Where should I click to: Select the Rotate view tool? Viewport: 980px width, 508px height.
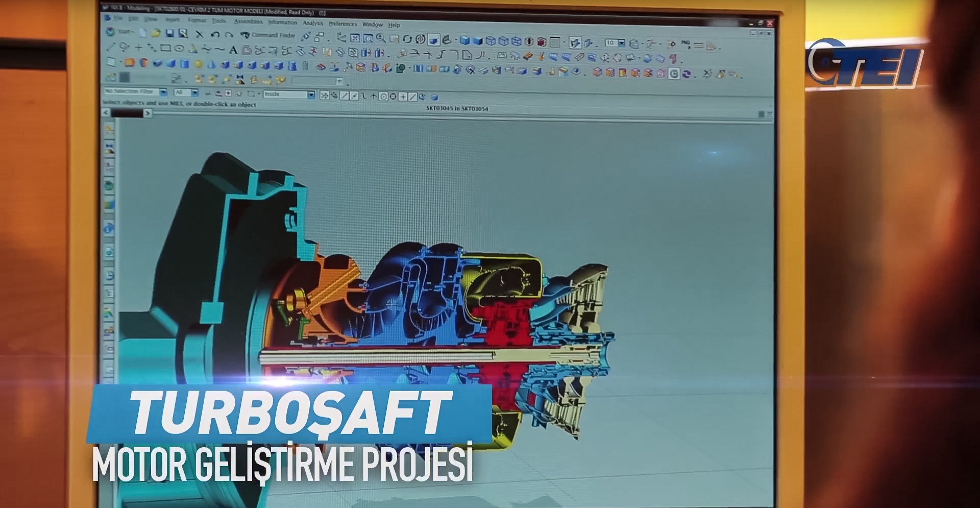pos(407,39)
